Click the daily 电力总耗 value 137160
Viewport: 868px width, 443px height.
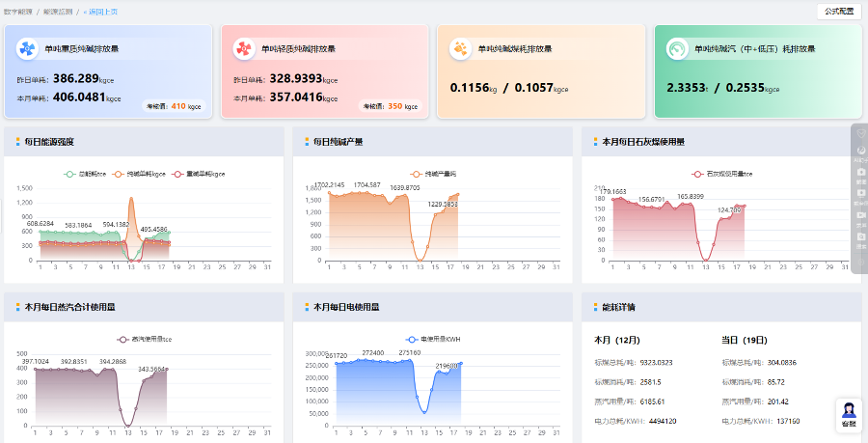click(x=788, y=421)
